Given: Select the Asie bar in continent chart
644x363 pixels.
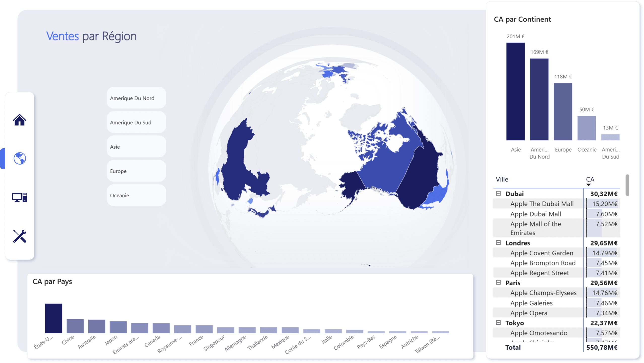Looking at the screenshot, I should [515, 92].
